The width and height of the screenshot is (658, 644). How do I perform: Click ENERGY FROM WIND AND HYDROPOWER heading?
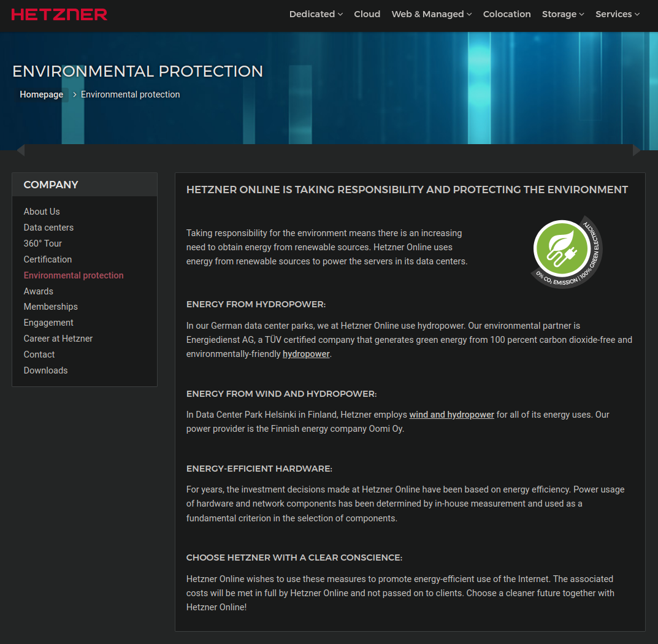click(281, 394)
